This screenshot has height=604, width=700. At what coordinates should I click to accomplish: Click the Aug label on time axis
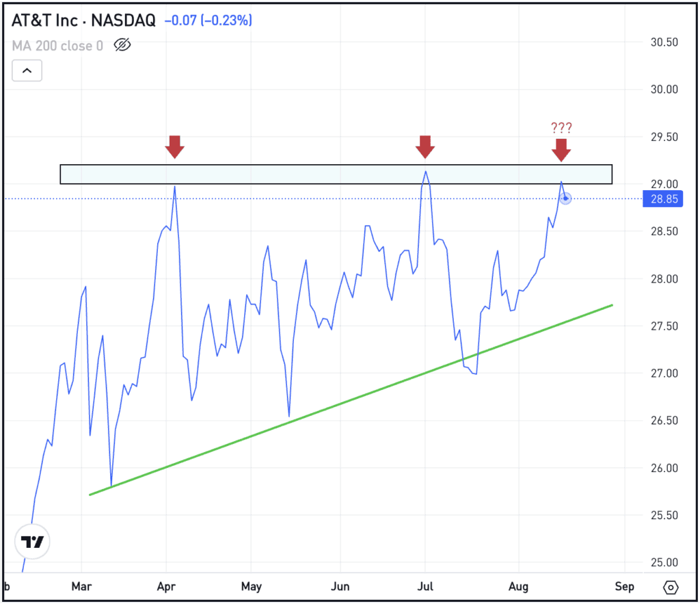pyautogui.click(x=518, y=587)
